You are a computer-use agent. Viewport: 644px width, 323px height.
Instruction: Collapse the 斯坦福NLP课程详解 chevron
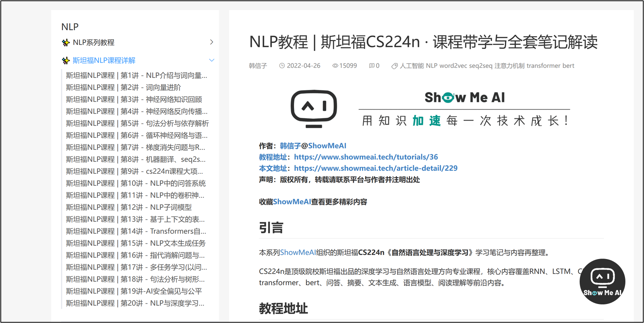click(x=211, y=60)
